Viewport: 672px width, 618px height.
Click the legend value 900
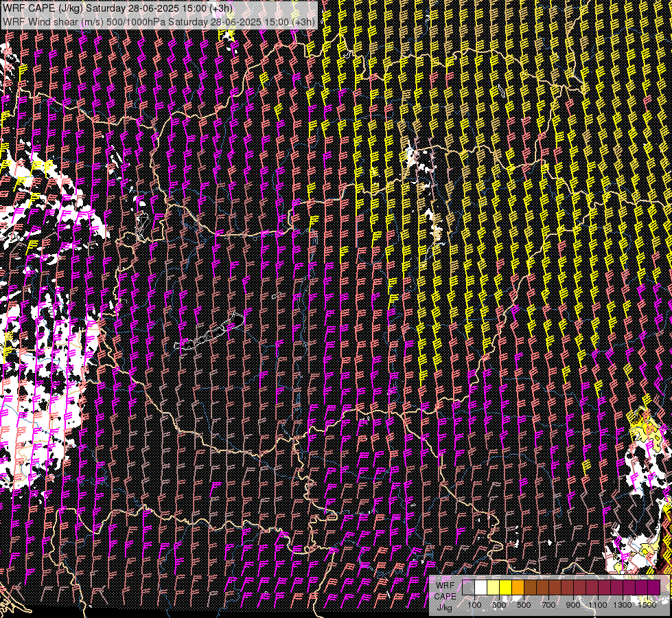[573, 605]
